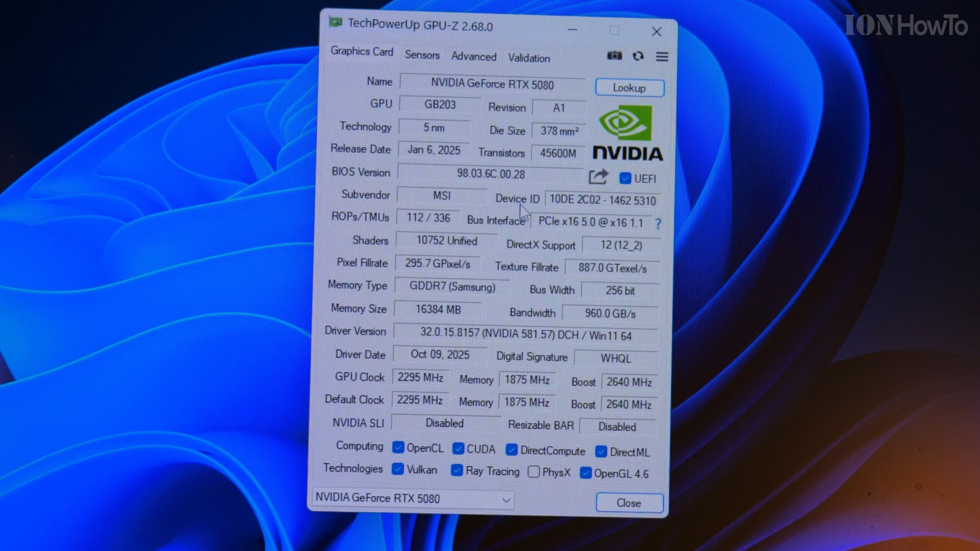Click the GPU field showing GB203

pos(440,104)
